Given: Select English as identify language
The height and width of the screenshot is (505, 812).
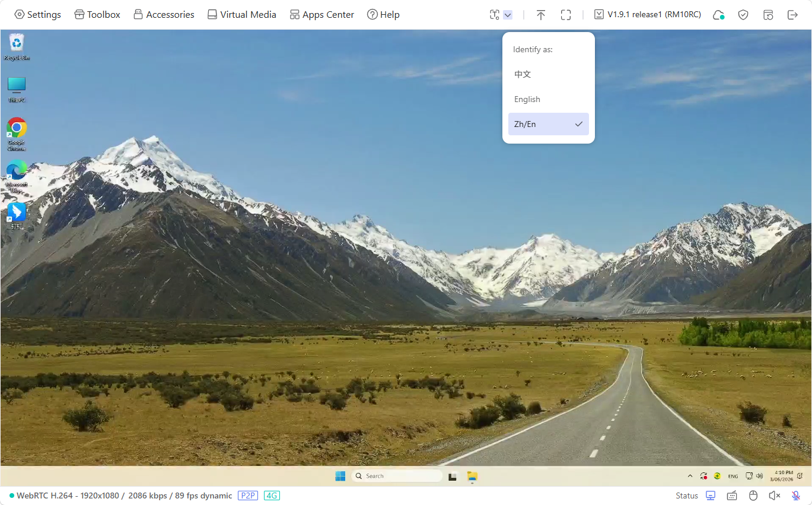Looking at the screenshot, I should (x=549, y=99).
